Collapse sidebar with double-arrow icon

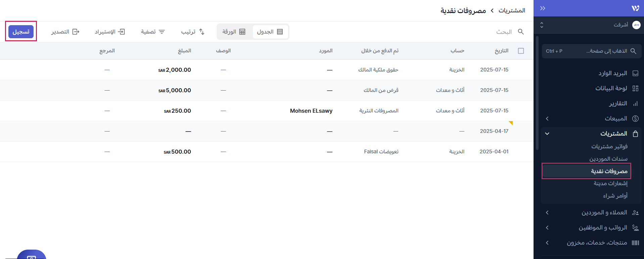click(543, 8)
